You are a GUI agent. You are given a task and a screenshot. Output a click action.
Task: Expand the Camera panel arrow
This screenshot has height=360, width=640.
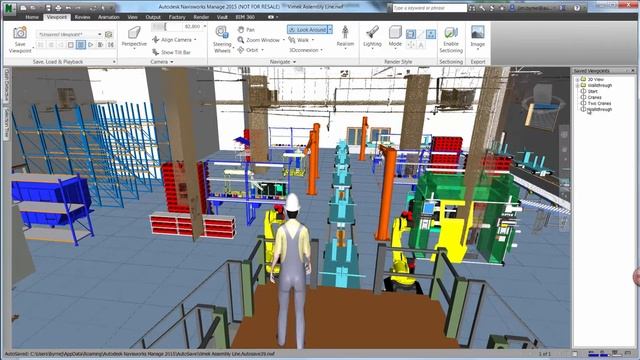172,62
